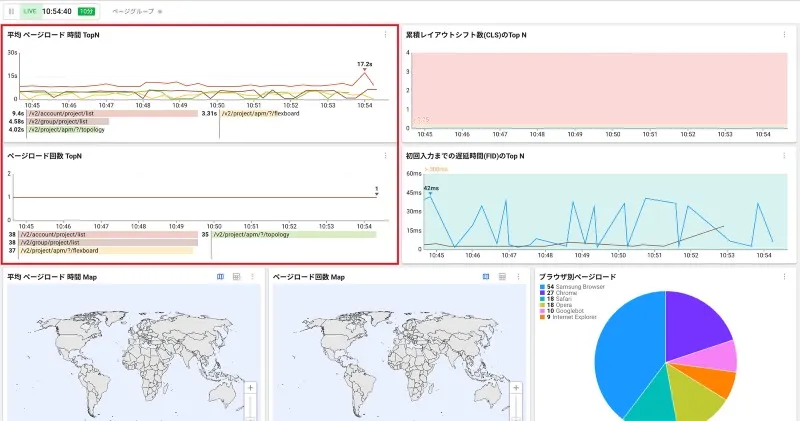Viewport: 800px width, 421px height.
Task: Switch ページロード回数 Map to map view icon
Action: [486, 277]
